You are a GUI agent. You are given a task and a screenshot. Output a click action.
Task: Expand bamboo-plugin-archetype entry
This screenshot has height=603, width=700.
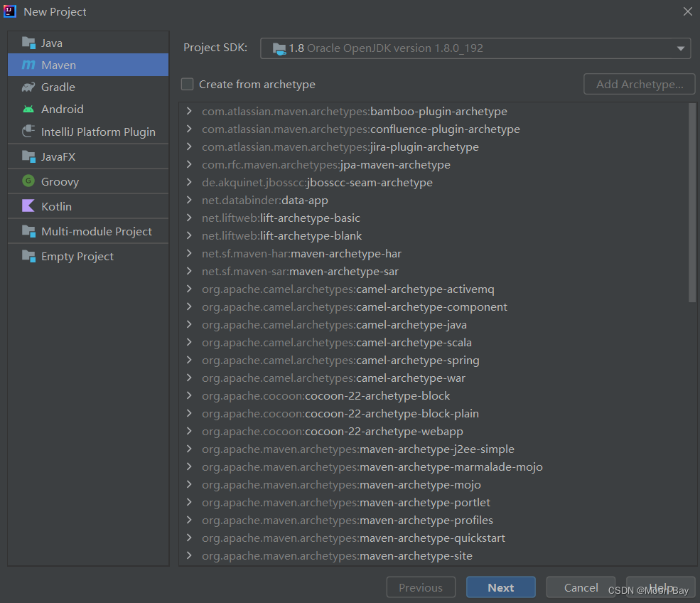pos(189,111)
